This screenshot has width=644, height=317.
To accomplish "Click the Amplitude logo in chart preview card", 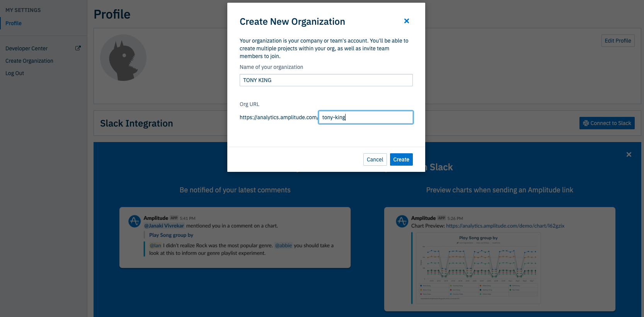I will pos(402,221).
